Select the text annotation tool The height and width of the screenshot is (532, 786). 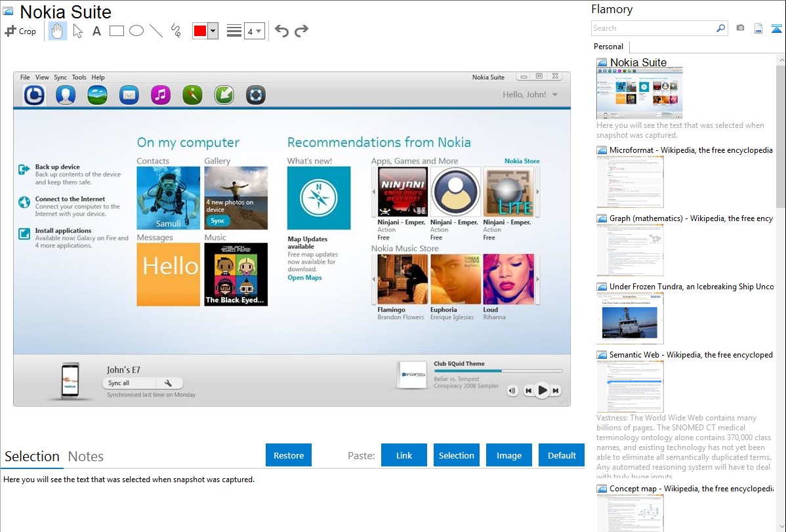click(96, 31)
